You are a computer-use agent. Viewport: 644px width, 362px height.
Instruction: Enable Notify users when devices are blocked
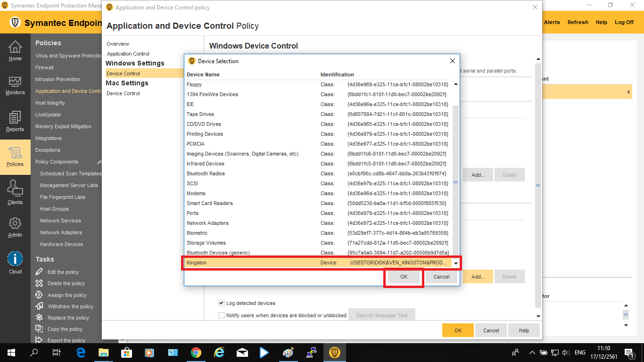[222, 315]
